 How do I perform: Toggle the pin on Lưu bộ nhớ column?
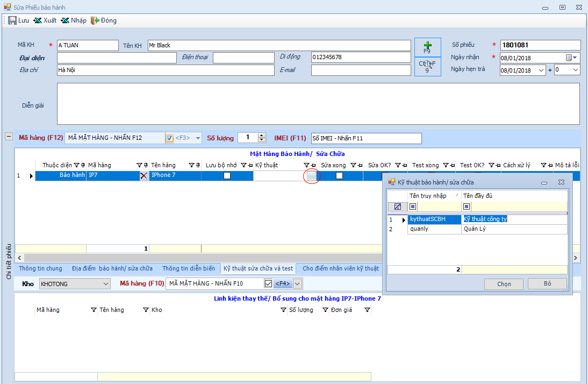[x=250, y=165]
